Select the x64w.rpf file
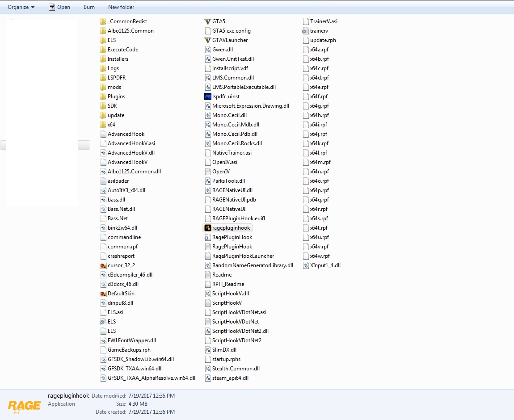This screenshot has width=514, height=420. tap(316, 256)
